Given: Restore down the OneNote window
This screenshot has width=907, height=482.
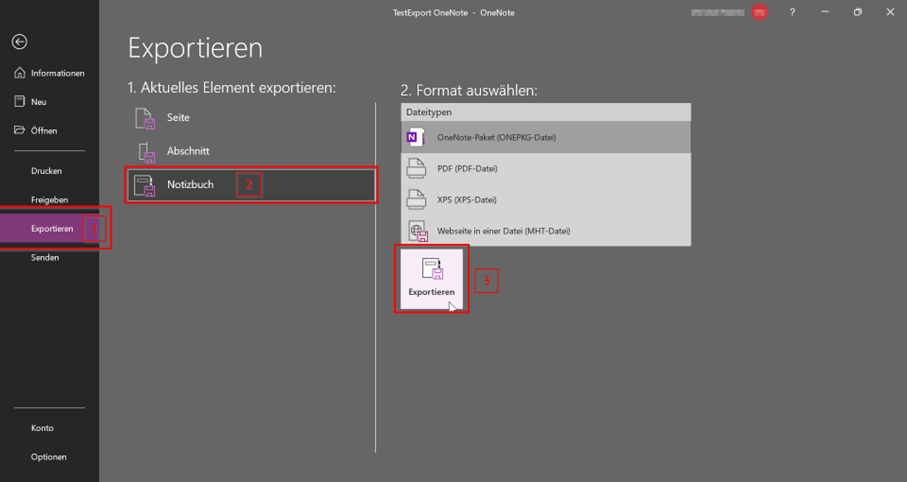Looking at the screenshot, I should tap(858, 12).
